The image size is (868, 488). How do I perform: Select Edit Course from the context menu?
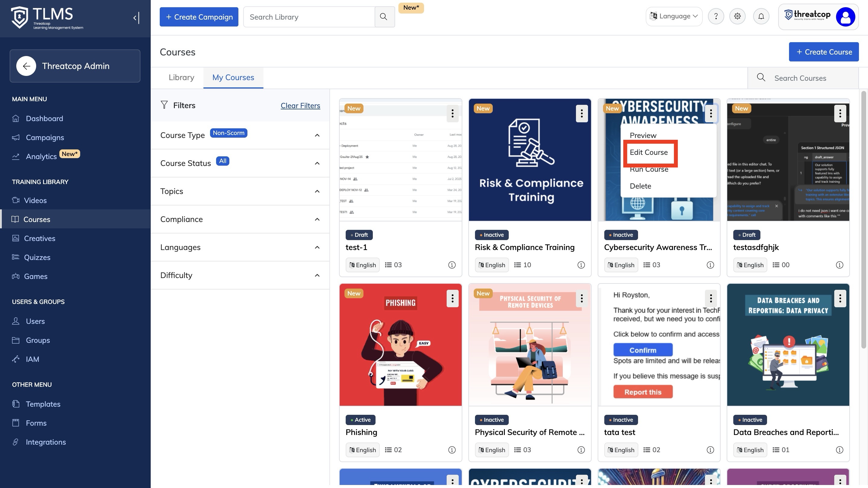(649, 152)
